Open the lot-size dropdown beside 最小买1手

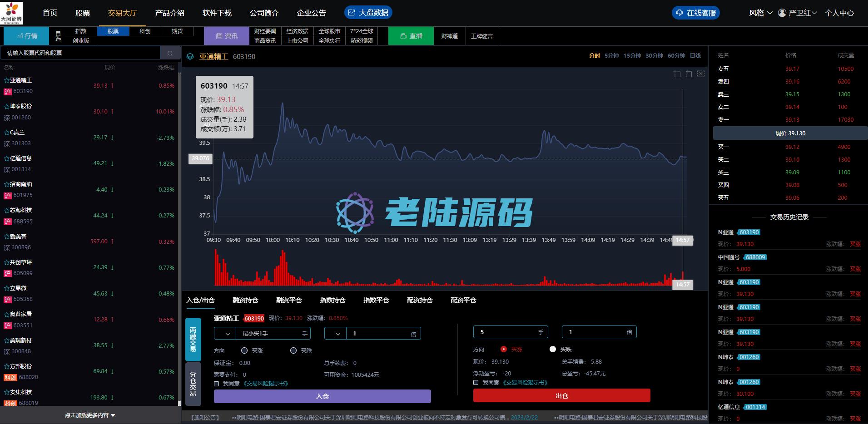click(225, 334)
